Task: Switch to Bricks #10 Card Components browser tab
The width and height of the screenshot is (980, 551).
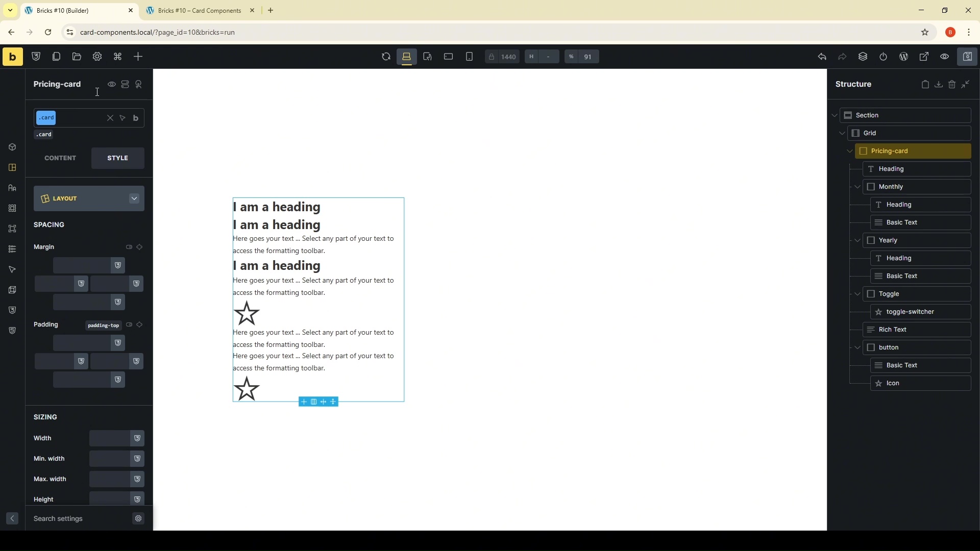Action: click(x=199, y=10)
